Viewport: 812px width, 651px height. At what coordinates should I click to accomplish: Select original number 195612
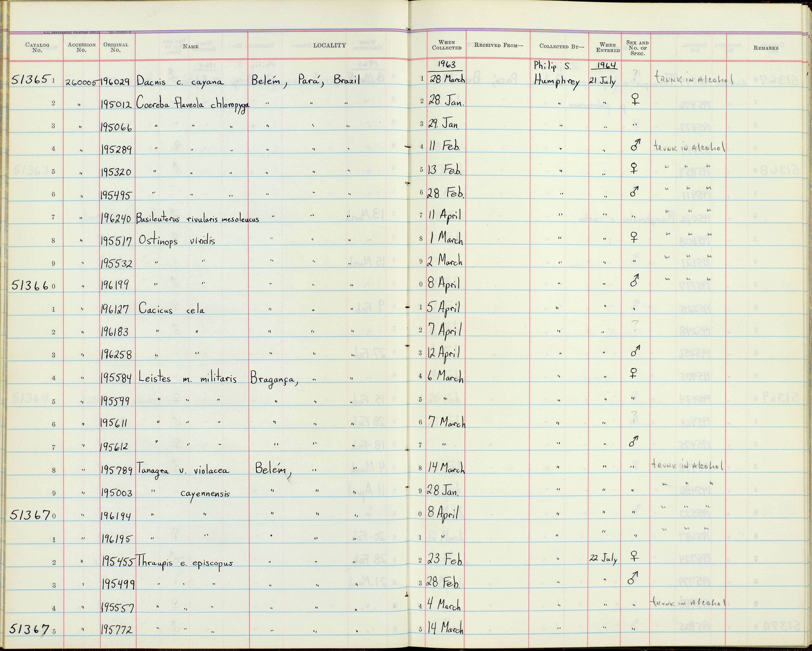114,447
